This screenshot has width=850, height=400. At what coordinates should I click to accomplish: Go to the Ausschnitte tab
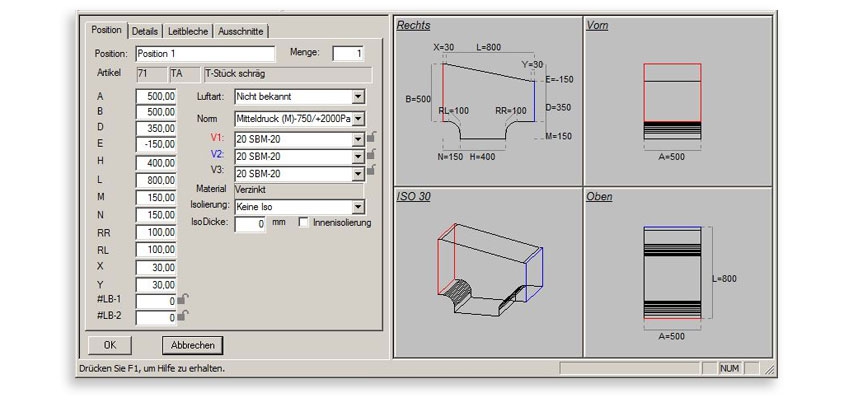point(241,32)
